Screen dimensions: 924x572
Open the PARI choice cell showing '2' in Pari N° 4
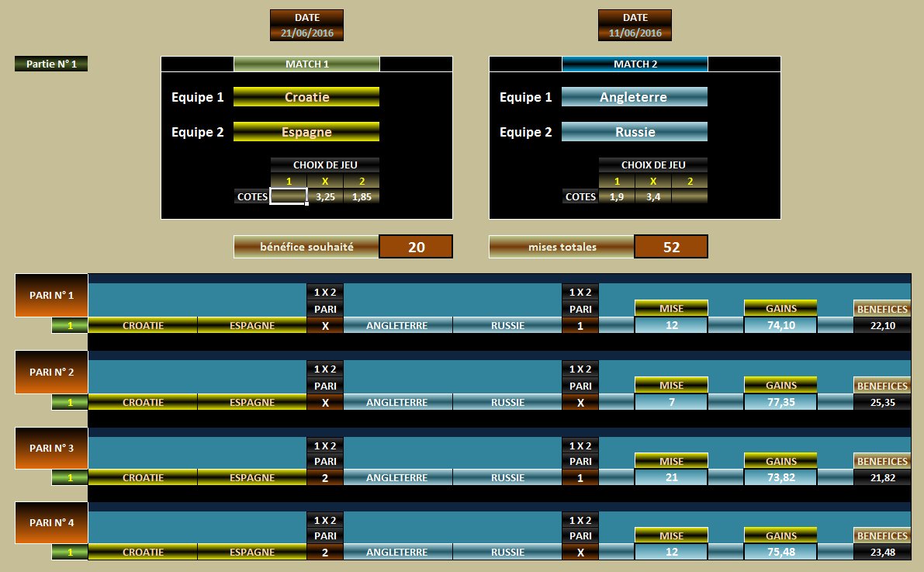tap(326, 552)
